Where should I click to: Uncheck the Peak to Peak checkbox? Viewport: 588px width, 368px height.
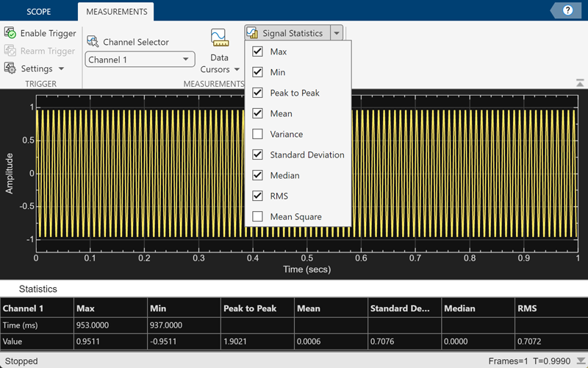tap(257, 93)
